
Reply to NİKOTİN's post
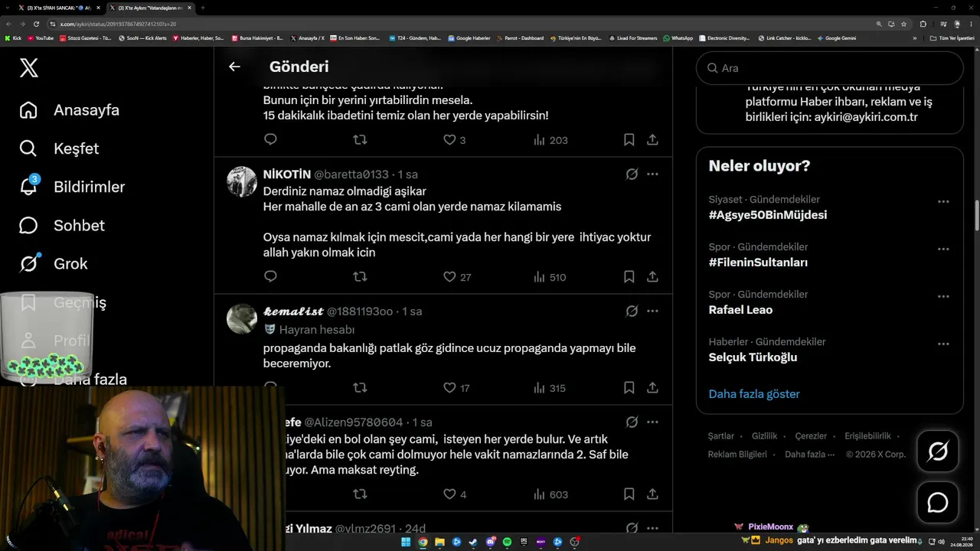click(270, 276)
